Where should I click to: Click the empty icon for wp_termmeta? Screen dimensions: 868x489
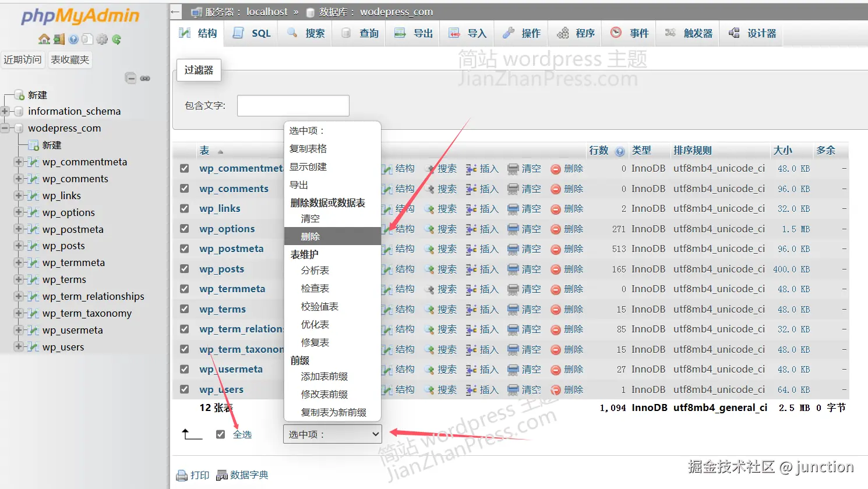tap(513, 289)
